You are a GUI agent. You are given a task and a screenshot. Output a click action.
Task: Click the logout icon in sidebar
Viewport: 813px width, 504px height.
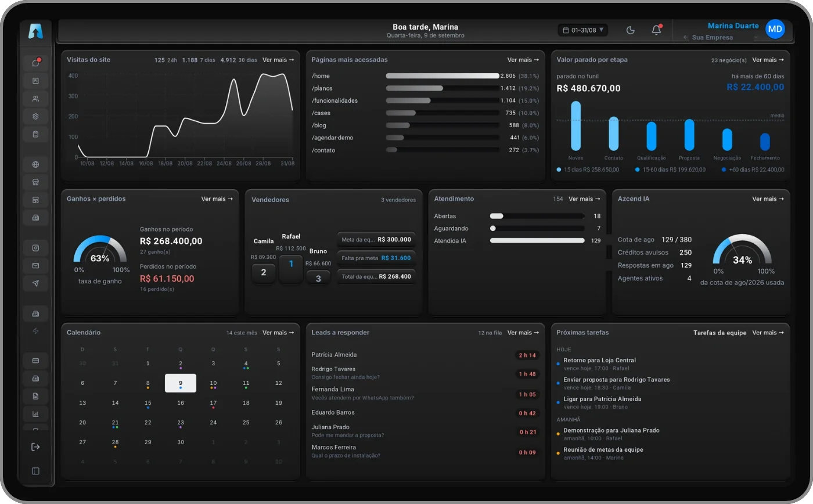click(x=35, y=447)
